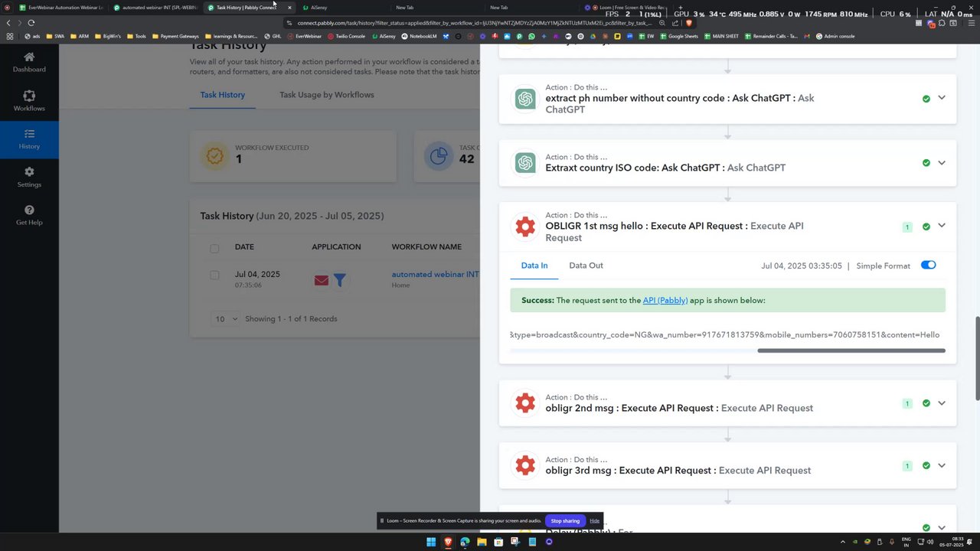Select Task Usage by Workflows tab
980x551 pixels.
point(327,95)
